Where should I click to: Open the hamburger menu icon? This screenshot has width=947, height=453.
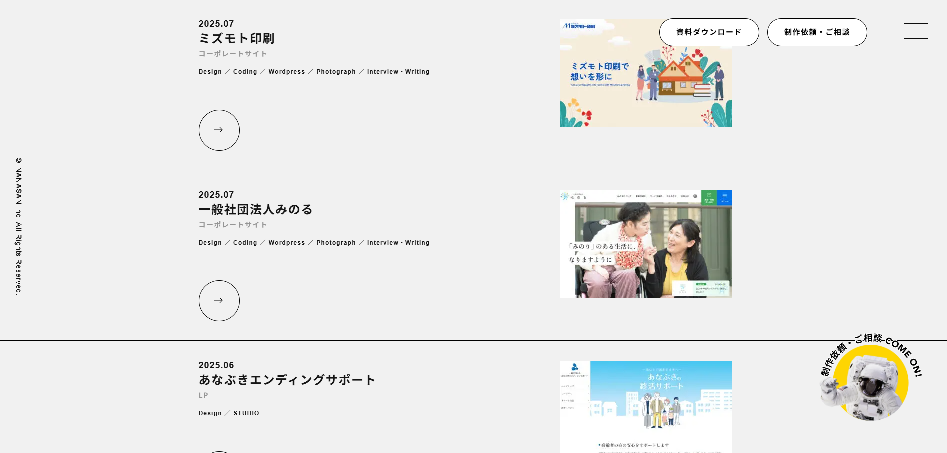pyautogui.click(x=915, y=31)
